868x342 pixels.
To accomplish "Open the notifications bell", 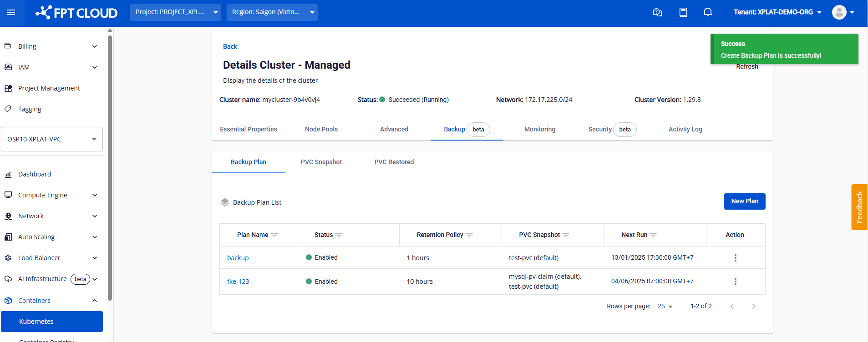I will (707, 12).
